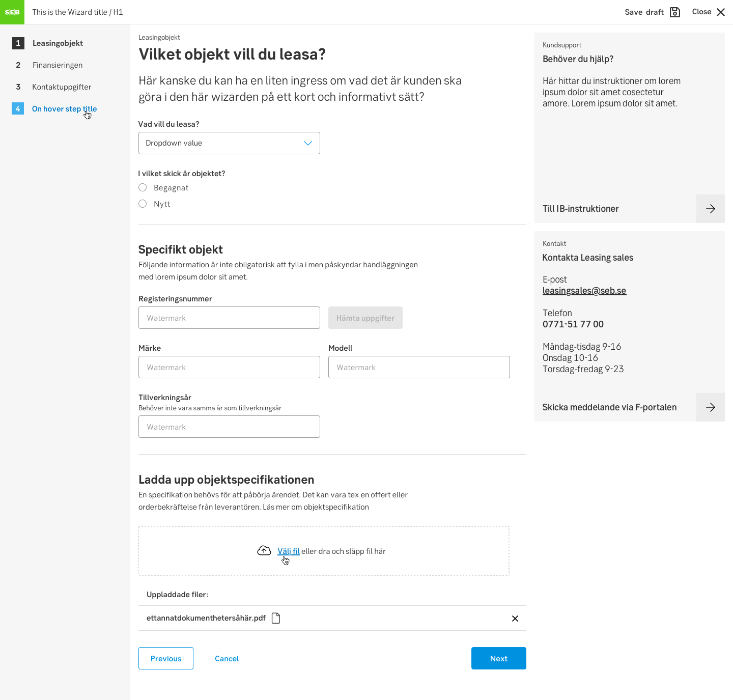Click the document icon beside uploaded PDF

tap(276, 618)
